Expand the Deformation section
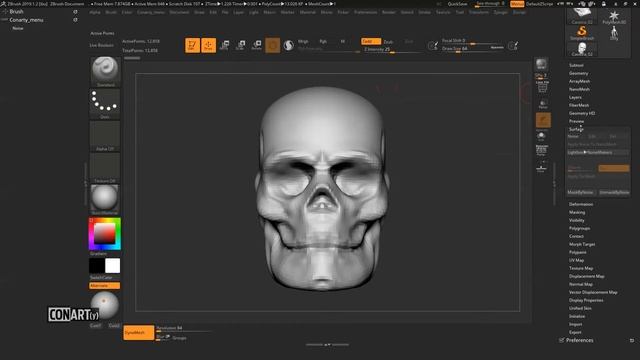 (581, 204)
